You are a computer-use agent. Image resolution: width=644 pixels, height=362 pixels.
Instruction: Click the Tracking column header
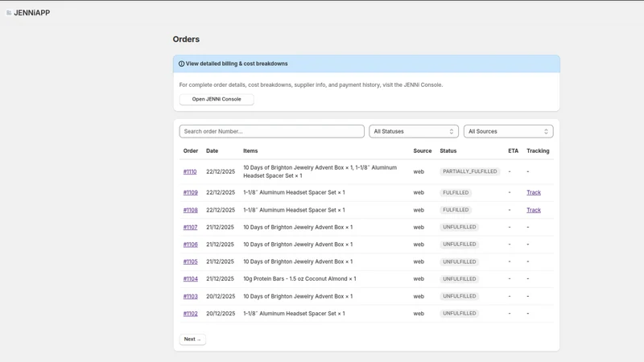click(538, 151)
